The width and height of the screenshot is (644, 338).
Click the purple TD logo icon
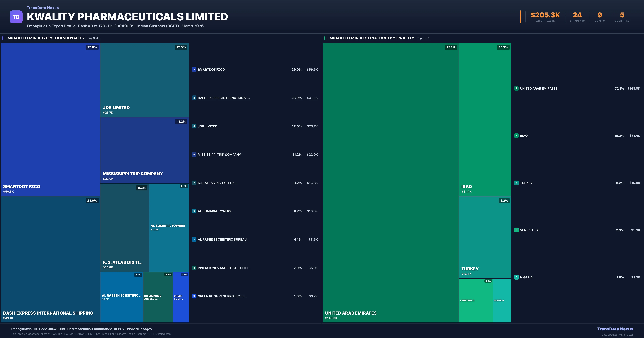16,17
